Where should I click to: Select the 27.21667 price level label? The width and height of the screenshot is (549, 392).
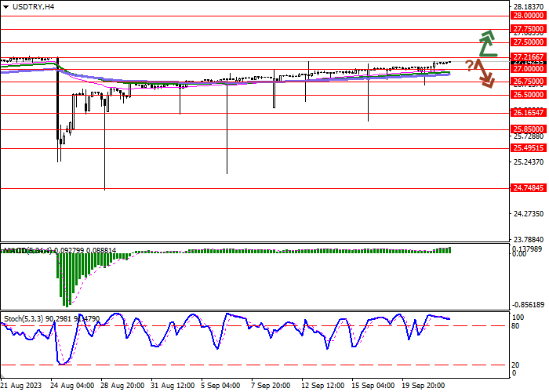click(x=529, y=57)
